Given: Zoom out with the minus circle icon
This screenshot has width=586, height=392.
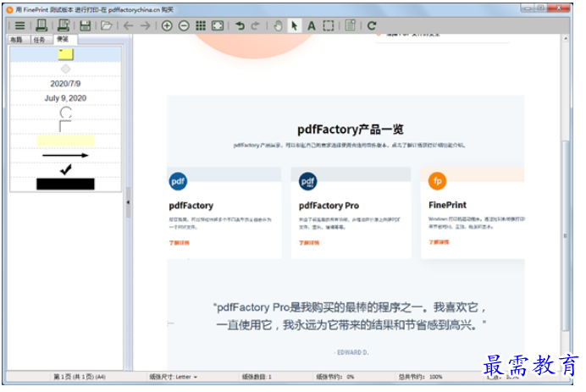Looking at the screenshot, I should pos(184,25).
